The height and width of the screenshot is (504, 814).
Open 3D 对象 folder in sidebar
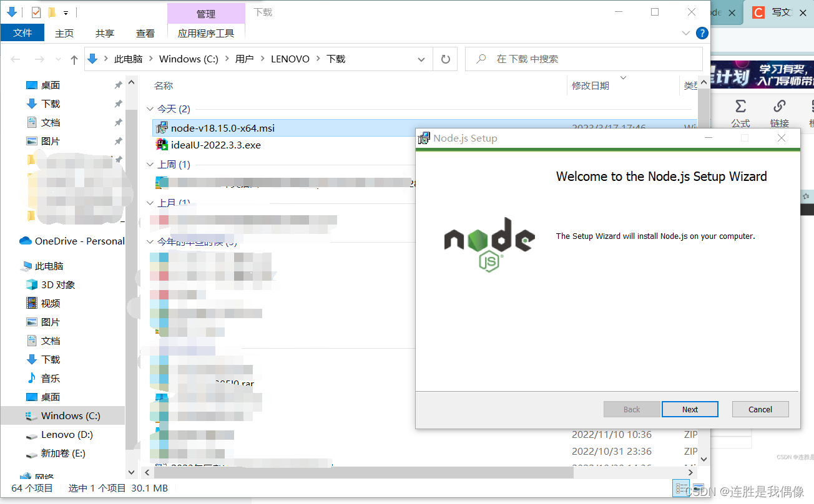[x=58, y=284]
